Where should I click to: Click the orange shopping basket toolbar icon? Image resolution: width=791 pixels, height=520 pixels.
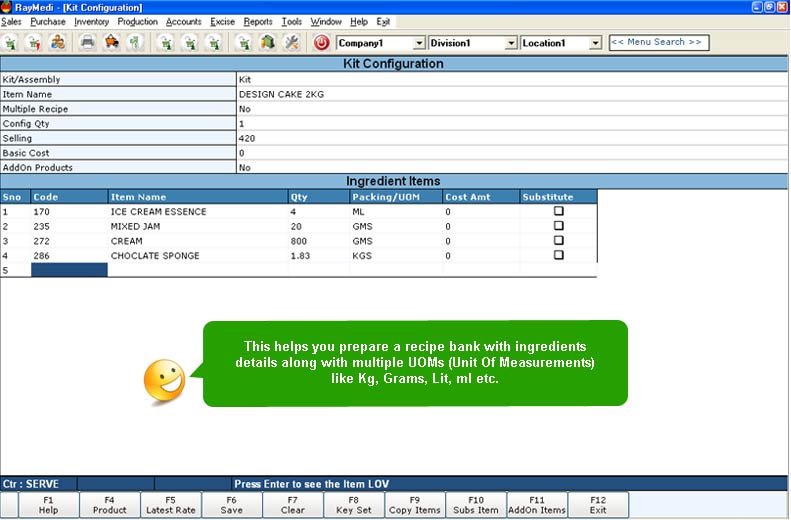(x=111, y=42)
